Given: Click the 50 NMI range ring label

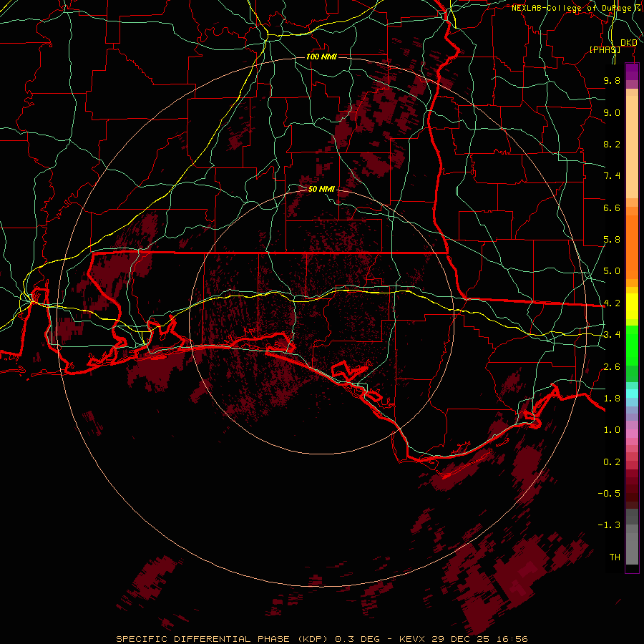Looking at the screenshot, I should 321,189.
